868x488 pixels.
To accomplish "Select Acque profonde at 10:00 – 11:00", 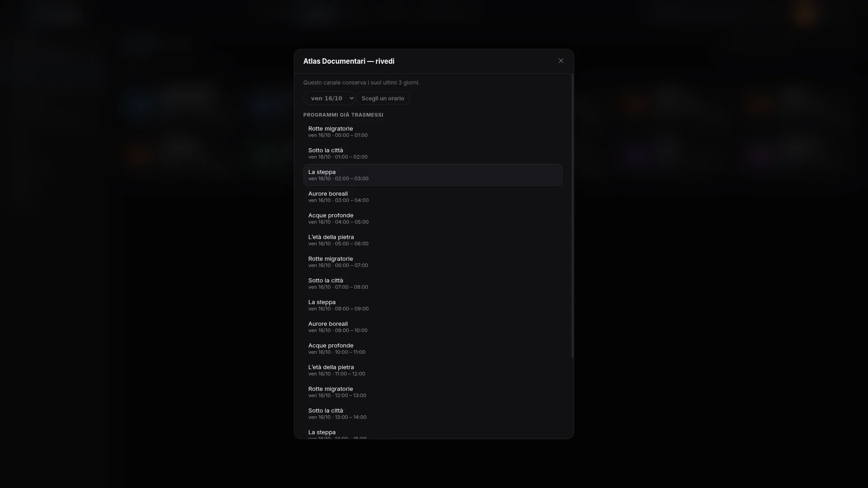I will [433, 348].
